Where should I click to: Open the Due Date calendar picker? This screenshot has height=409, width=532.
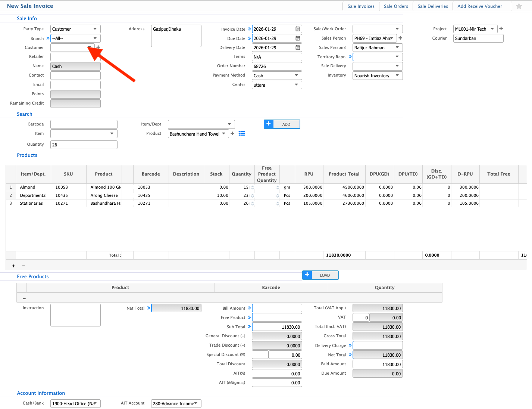pos(298,38)
